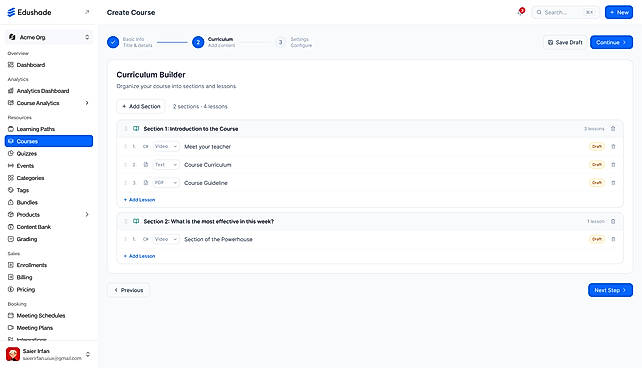Change Text type for Course Curriculum lesson
This screenshot has height=368, width=642.
(166, 165)
